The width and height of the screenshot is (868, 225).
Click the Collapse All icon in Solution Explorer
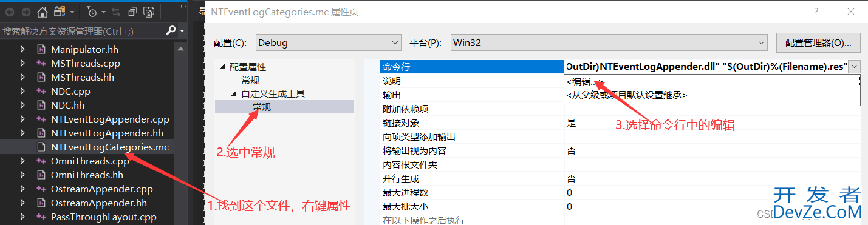pyautogui.click(x=132, y=12)
